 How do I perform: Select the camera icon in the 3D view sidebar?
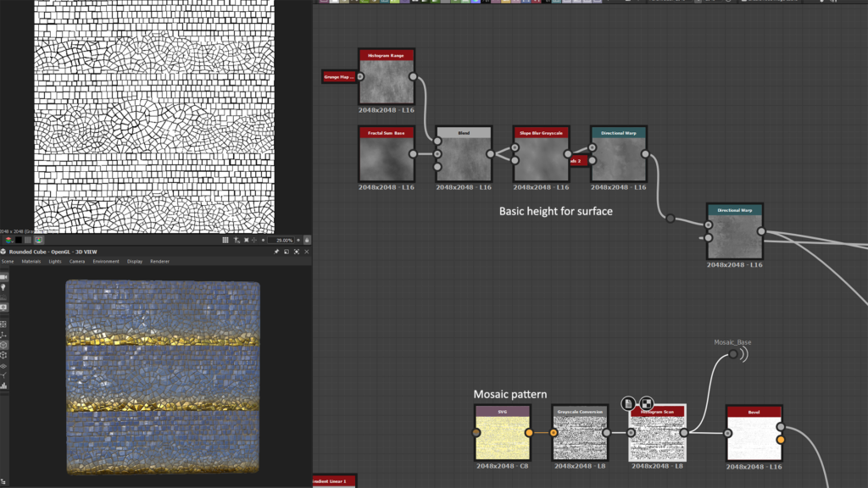click(x=4, y=277)
